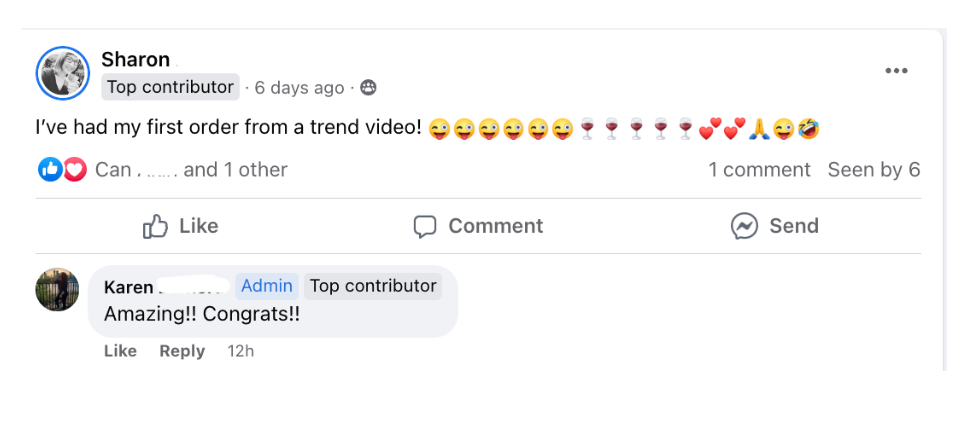The width and height of the screenshot is (968, 428).
Task: Click Karen's commenter profile photo
Action: tap(57, 290)
